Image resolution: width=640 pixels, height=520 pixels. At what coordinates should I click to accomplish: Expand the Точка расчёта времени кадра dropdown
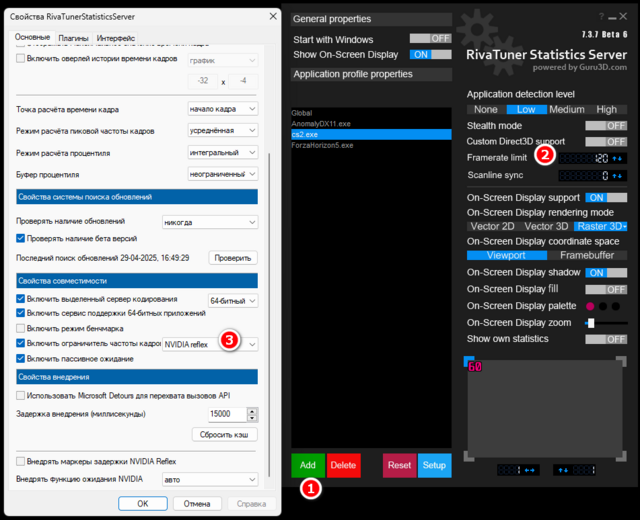[x=251, y=109]
